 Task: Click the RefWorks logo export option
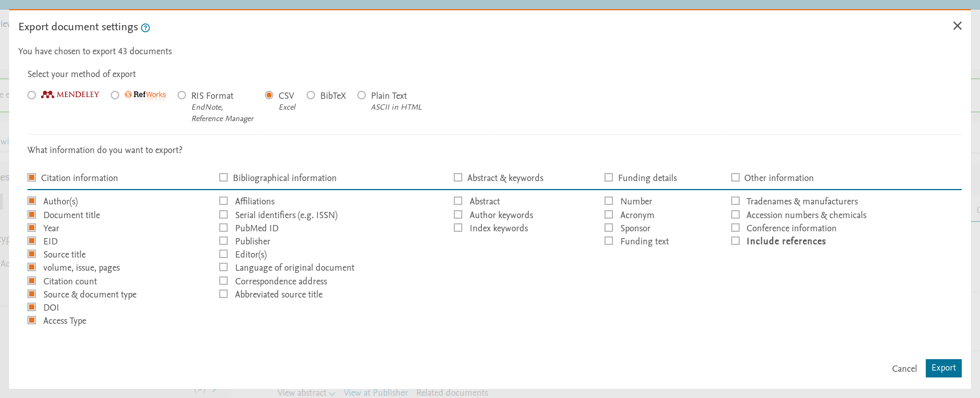146,95
